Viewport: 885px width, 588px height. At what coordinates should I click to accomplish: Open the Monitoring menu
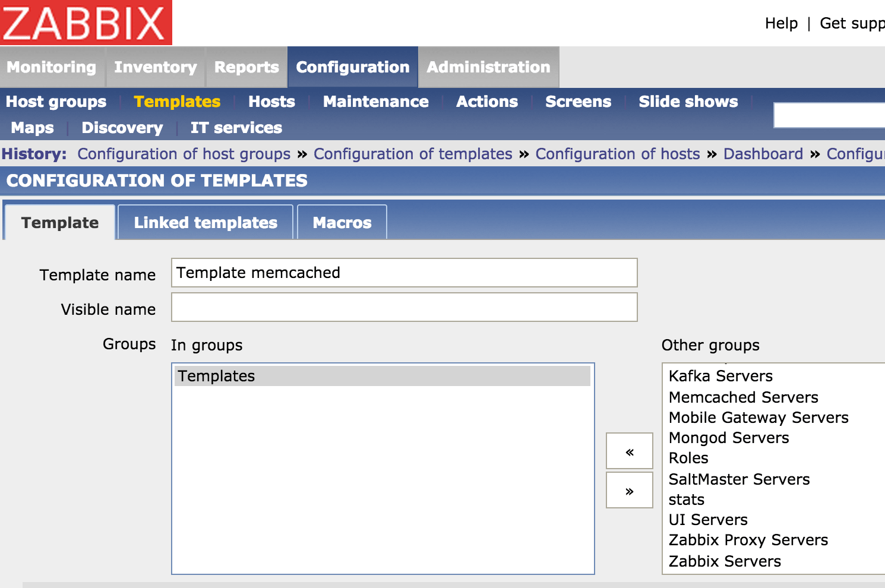[51, 67]
